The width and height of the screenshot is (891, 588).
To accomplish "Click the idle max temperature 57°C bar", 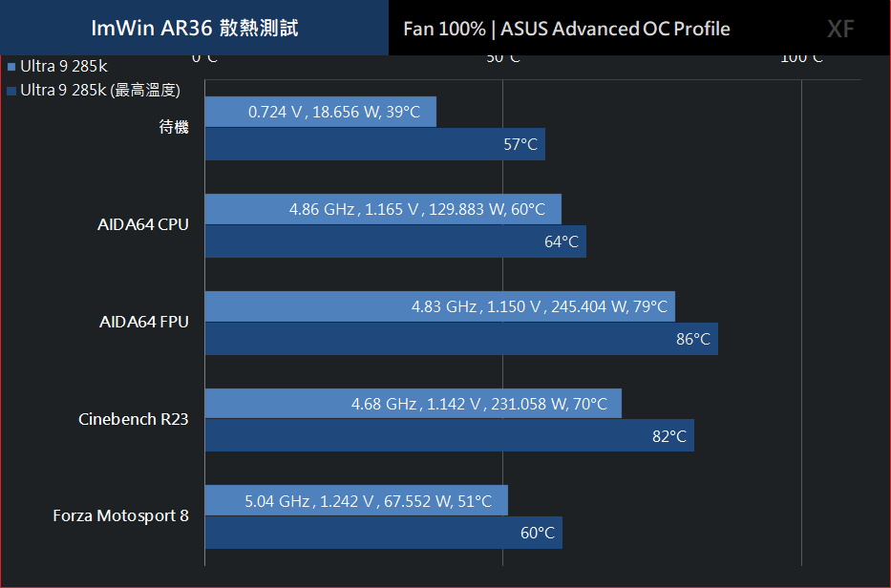I will pyautogui.click(x=375, y=144).
